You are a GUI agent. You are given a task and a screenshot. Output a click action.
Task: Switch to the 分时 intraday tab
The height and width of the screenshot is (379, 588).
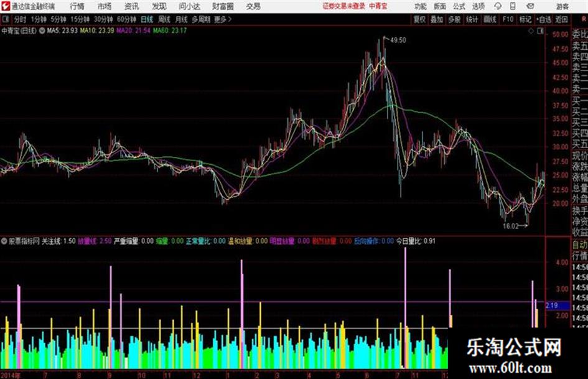pyautogui.click(x=20, y=19)
